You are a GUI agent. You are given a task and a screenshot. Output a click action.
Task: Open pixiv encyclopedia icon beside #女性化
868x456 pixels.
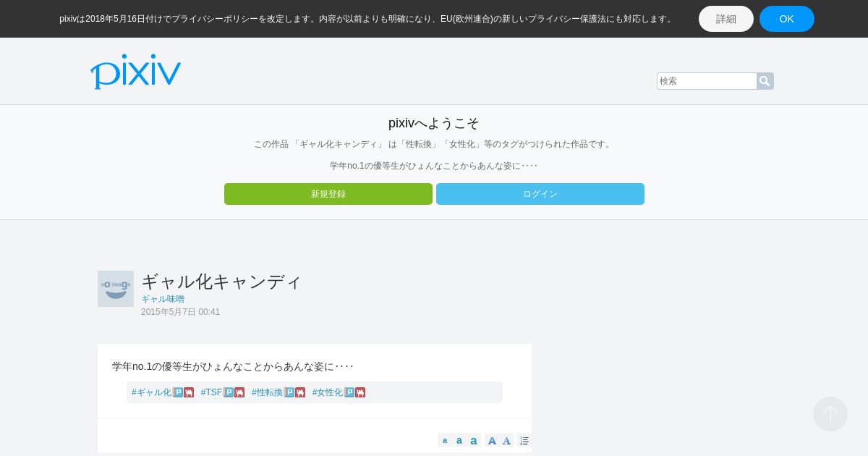[x=349, y=392]
